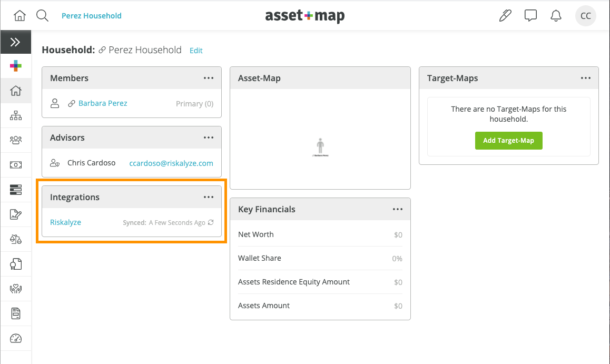Open the chat bubble icon in header
Image resolution: width=610 pixels, height=364 pixels.
530,15
